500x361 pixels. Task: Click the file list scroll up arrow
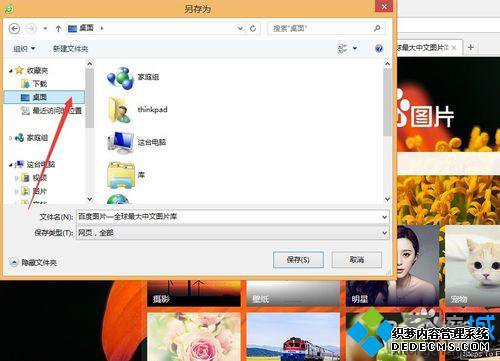pos(387,64)
